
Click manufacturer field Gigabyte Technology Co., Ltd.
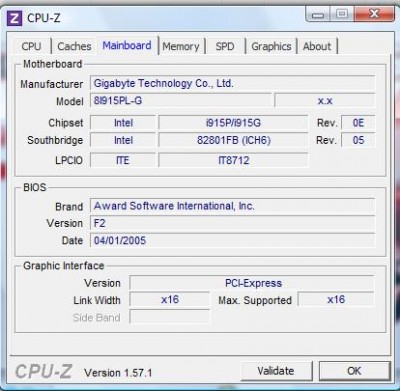[x=232, y=83]
